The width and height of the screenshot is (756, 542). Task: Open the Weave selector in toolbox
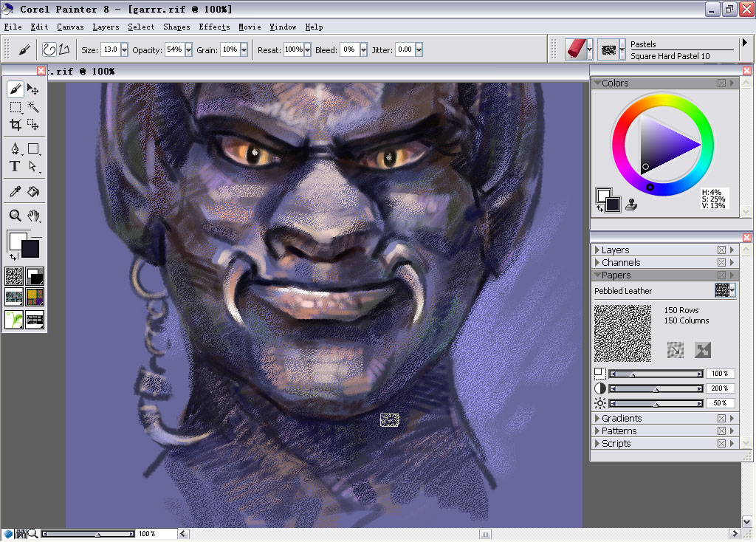(35, 297)
